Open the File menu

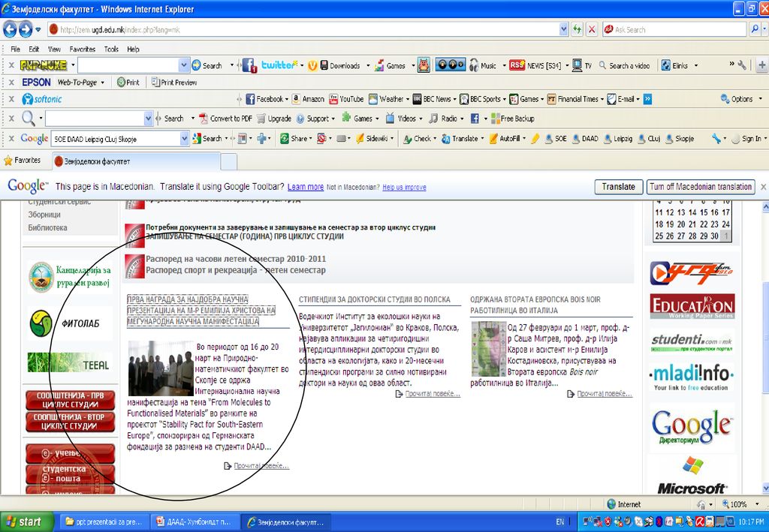tap(15, 49)
